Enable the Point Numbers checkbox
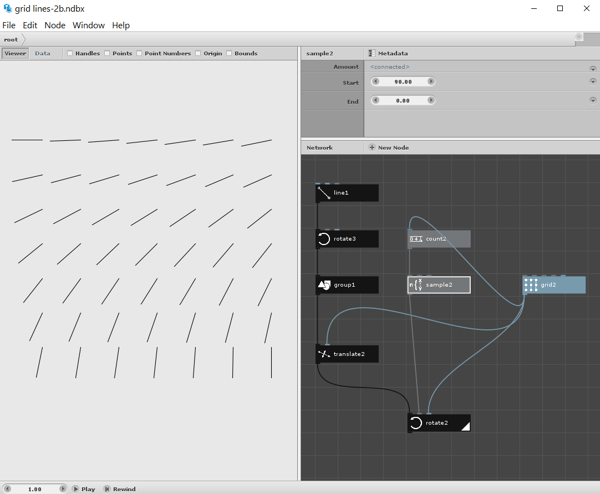The width and height of the screenshot is (600, 494). pos(139,53)
